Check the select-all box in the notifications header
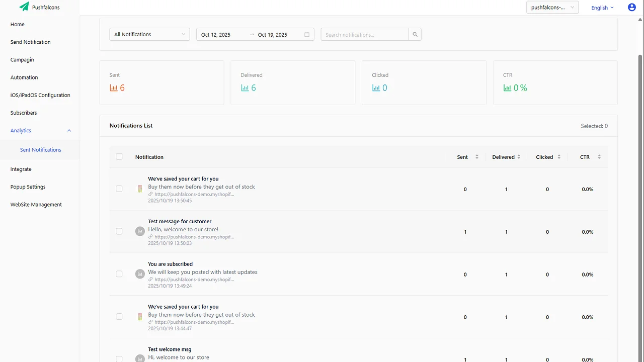The height and width of the screenshot is (362, 644). 119,156
